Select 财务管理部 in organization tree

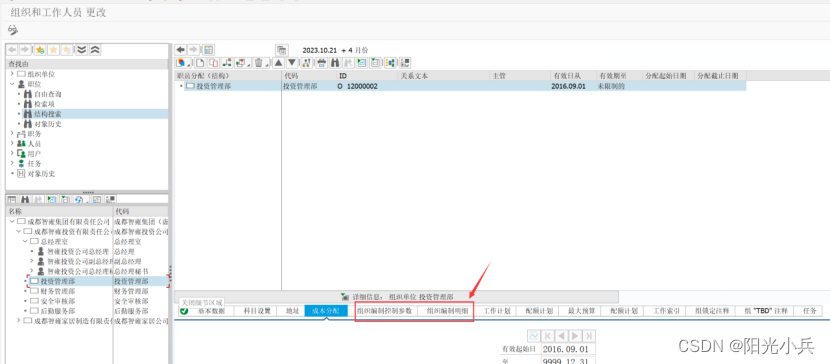pos(58,291)
